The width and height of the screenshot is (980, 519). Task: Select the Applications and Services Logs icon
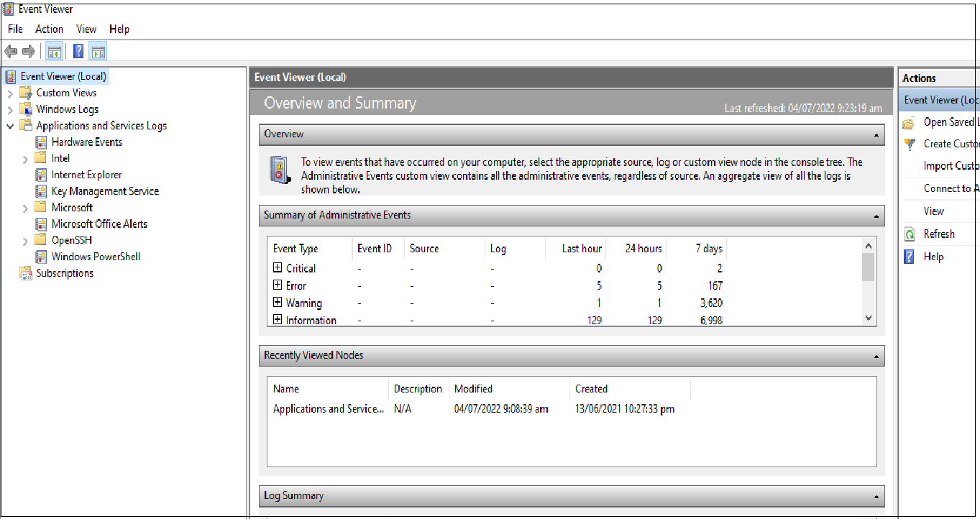click(26, 125)
